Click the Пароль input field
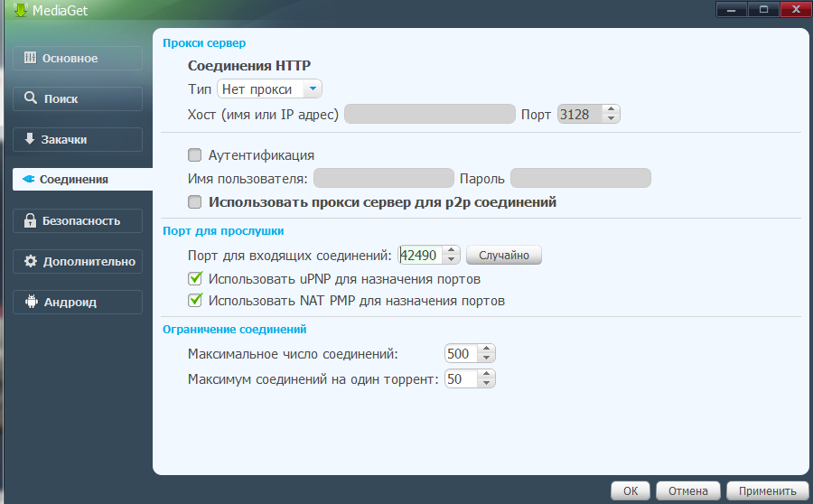The height and width of the screenshot is (504, 813). point(581,178)
